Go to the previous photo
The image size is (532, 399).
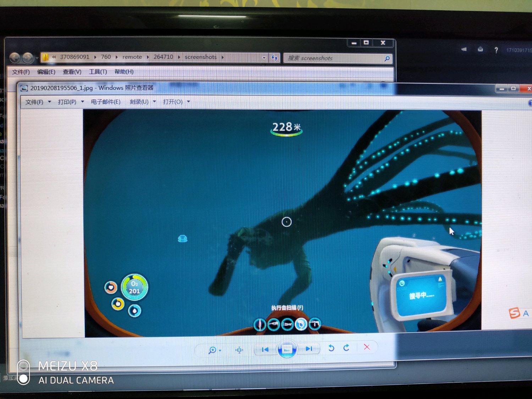click(x=265, y=349)
